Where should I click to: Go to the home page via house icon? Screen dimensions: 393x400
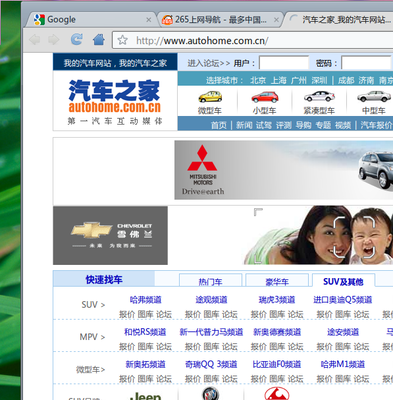coord(99,40)
